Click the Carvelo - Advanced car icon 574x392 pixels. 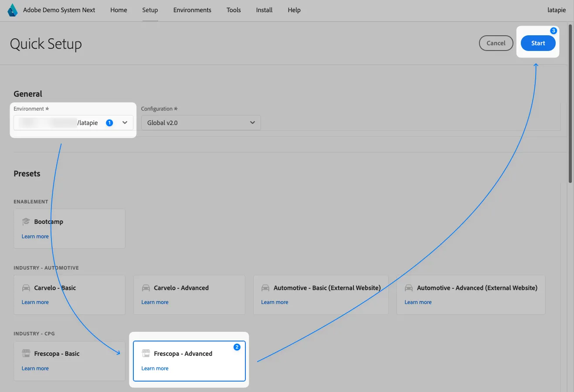pyautogui.click(x=146, y=288)
